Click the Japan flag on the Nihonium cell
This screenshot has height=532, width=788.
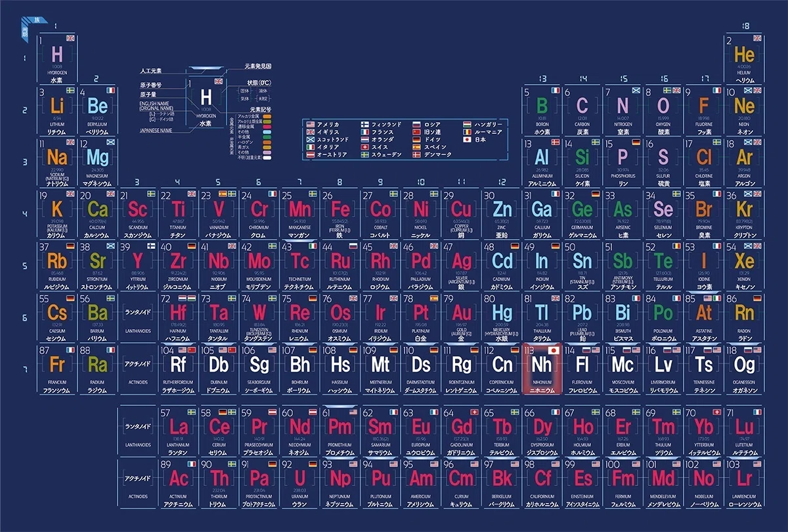coord(553,350)
